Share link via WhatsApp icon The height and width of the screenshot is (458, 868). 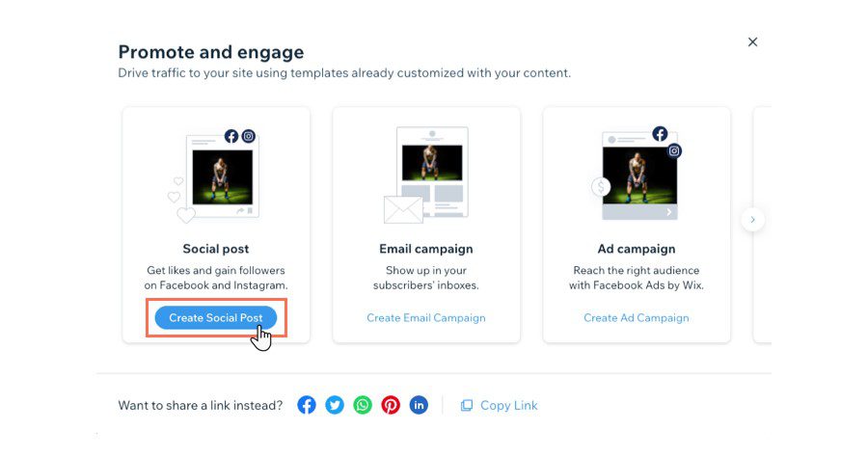(x=363, y=405)
